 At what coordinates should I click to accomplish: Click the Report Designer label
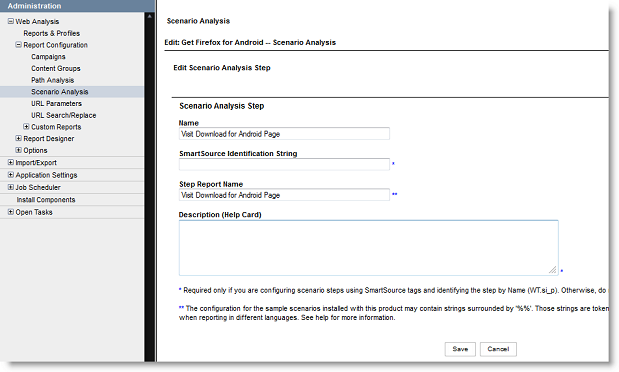(49, 139)
